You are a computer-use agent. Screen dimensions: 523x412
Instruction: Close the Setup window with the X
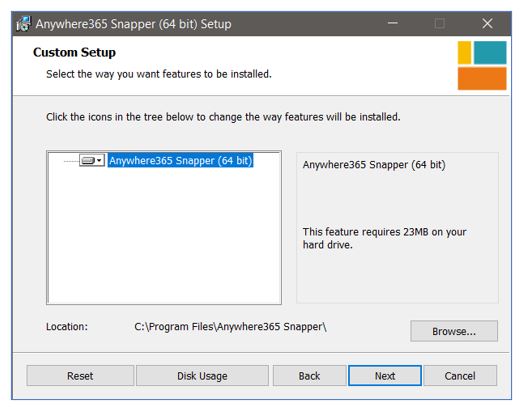click(487, 23)
